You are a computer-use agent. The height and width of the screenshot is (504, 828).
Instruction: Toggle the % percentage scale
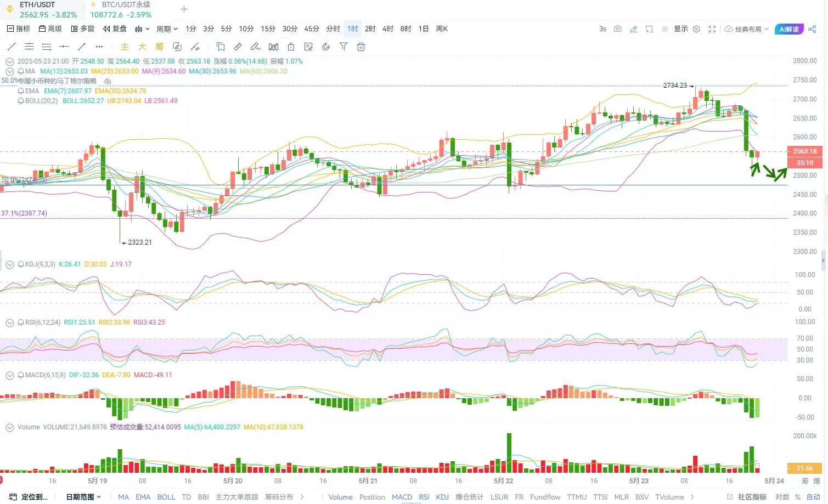(798, 497)
